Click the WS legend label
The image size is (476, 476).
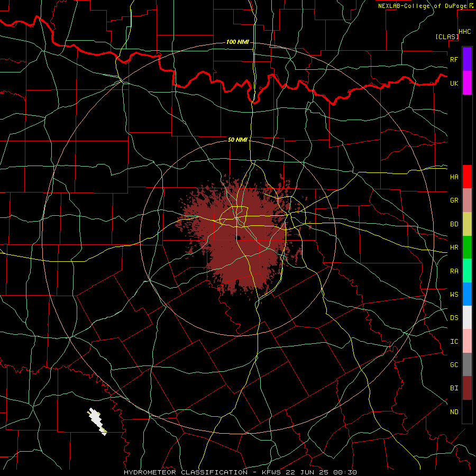click(454, 295)
